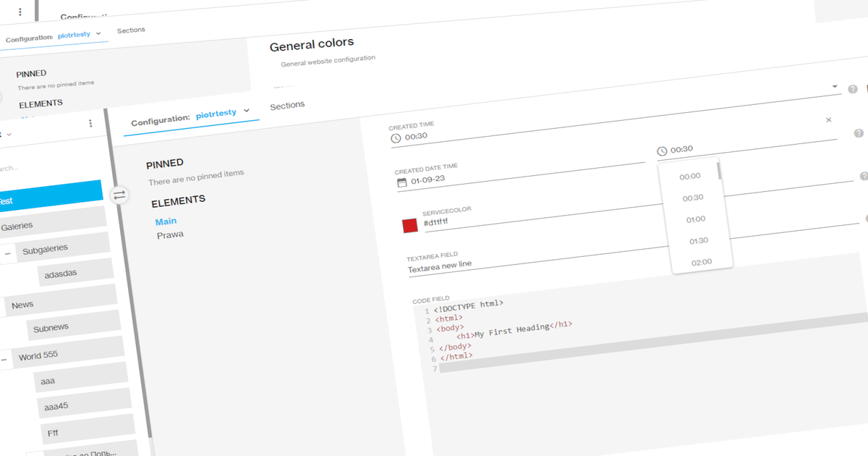Collapse the World 555 tree node
The height and width of the screenshot is (456, 868).
coord(4,359)
